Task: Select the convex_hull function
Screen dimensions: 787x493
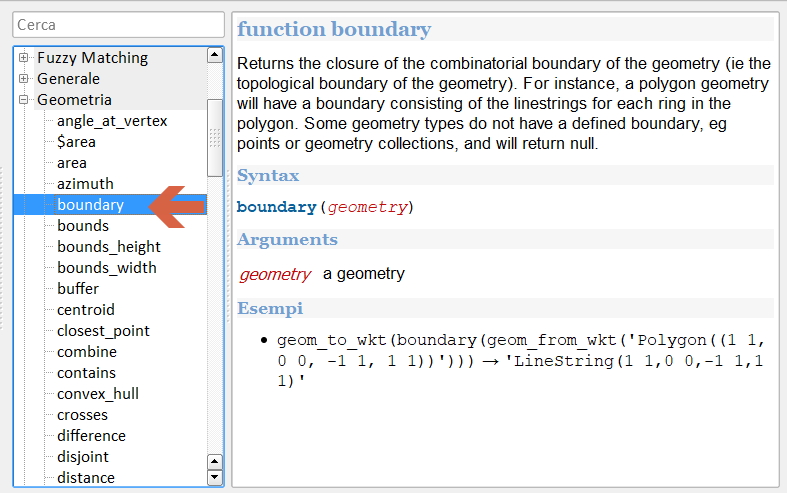Action: tap(97, 394)
